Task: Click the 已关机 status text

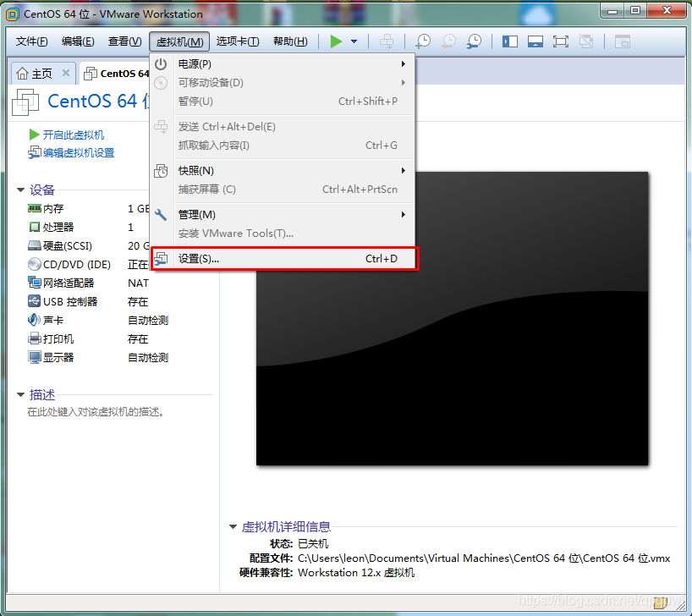Action: tap(313, 543)
